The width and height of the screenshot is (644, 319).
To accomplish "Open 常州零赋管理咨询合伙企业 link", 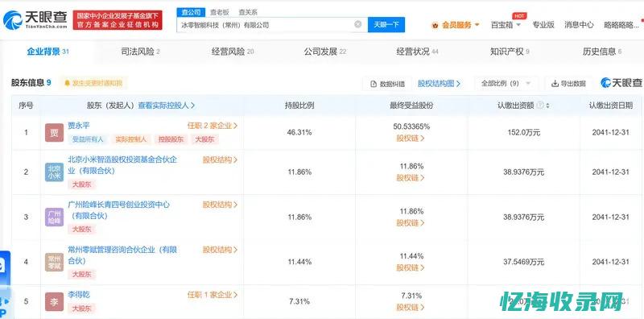I will coord(122,255).
